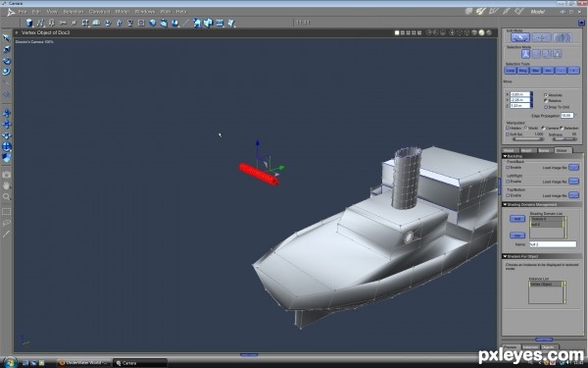Open the Windows Start button
This screenshot has height=368, width=588.
tap(10, 362)
